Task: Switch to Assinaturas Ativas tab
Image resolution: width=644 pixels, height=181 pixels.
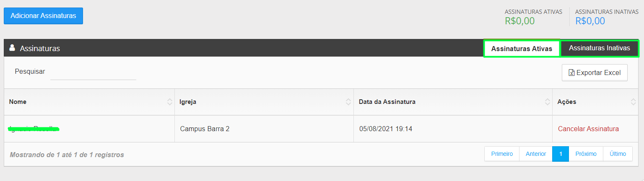Action: pos(522,49)
